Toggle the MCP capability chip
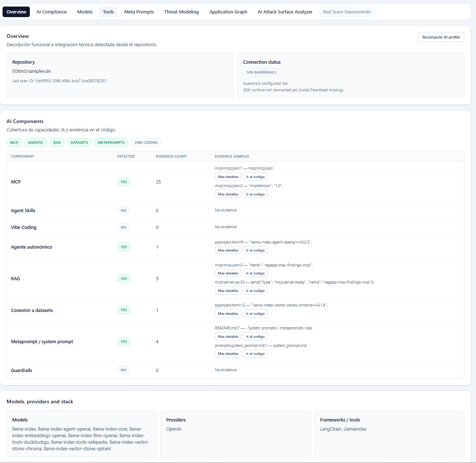 (14, 142)
